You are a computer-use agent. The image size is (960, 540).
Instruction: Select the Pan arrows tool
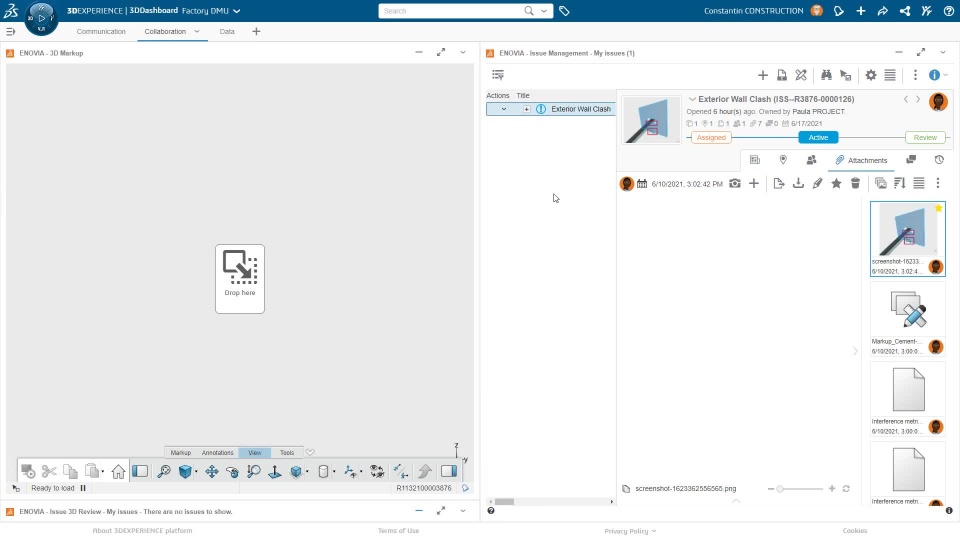click(211, 471)
